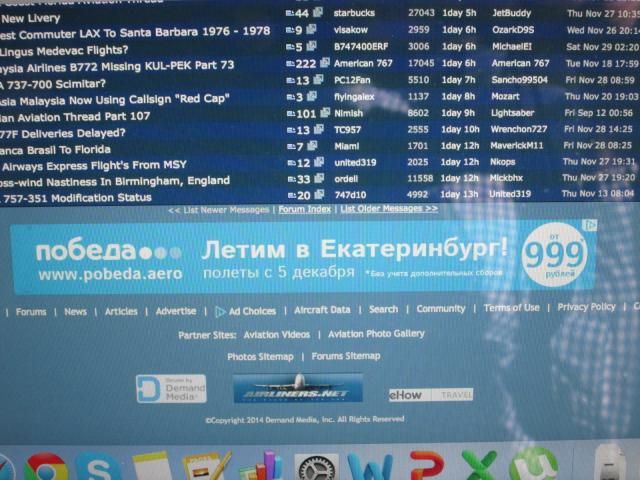Screen dimensions: 640x480
Task: Open the Forums footer link
Action: click(x=31, y=312)
